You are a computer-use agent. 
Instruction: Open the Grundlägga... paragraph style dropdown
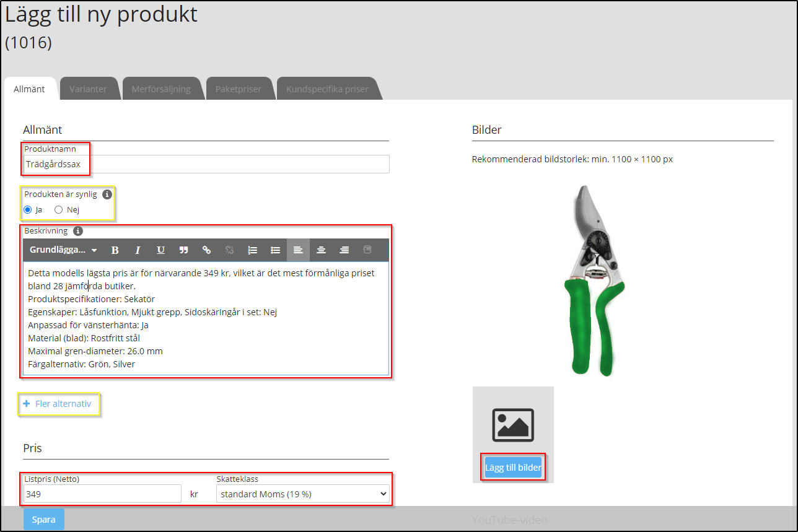coord(63,250)
